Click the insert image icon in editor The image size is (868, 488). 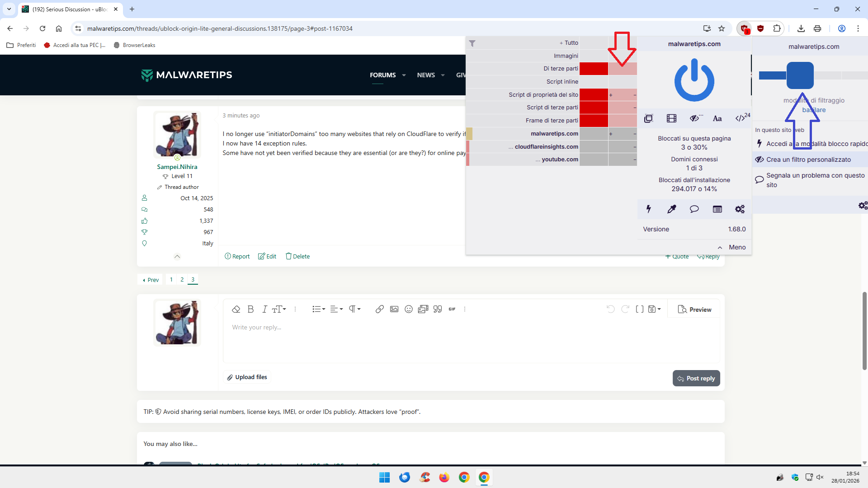[394, 309]
